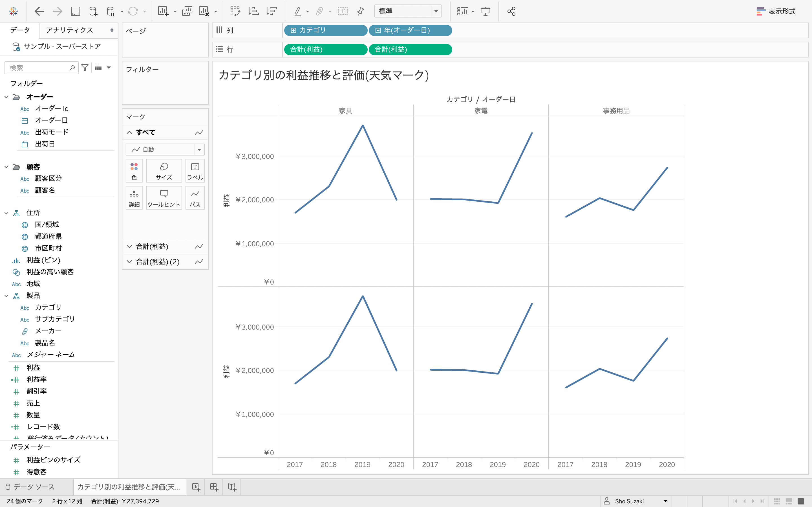Toggle the data pane filter icon
The image size is (812, 507).
click(x=85, y=68)
